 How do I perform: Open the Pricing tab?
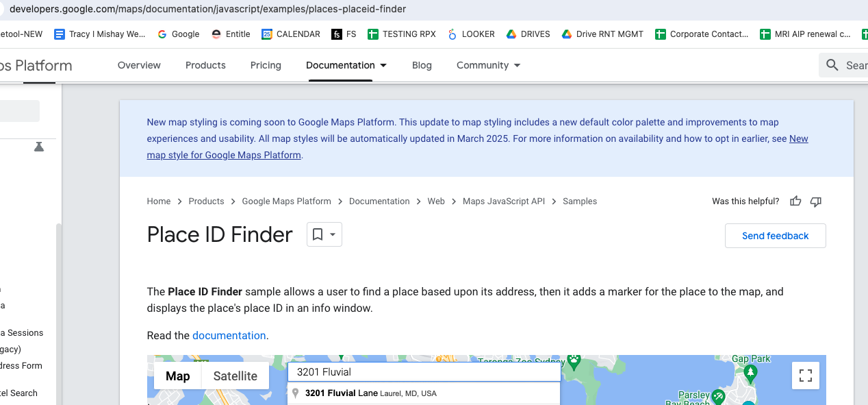tap(266, 65)
